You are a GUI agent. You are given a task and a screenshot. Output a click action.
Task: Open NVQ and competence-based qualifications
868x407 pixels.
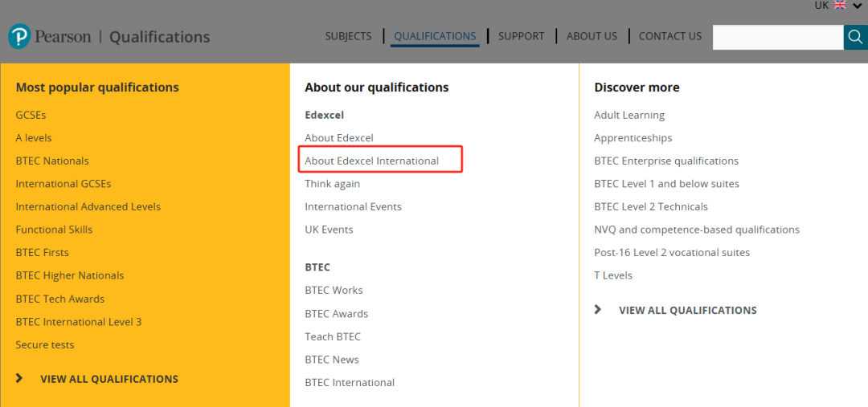[696, 230]
